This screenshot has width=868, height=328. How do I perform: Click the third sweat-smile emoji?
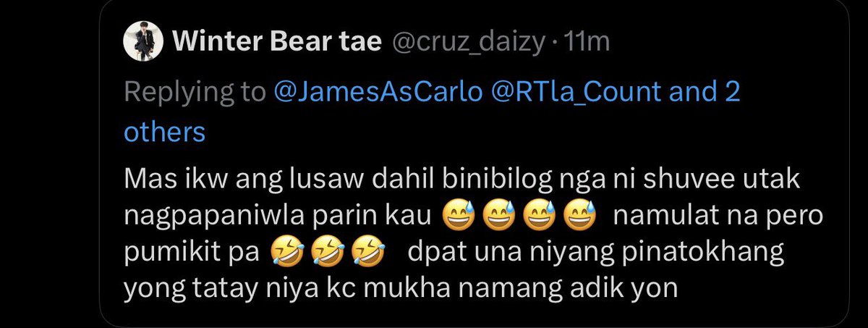(530, 216)
